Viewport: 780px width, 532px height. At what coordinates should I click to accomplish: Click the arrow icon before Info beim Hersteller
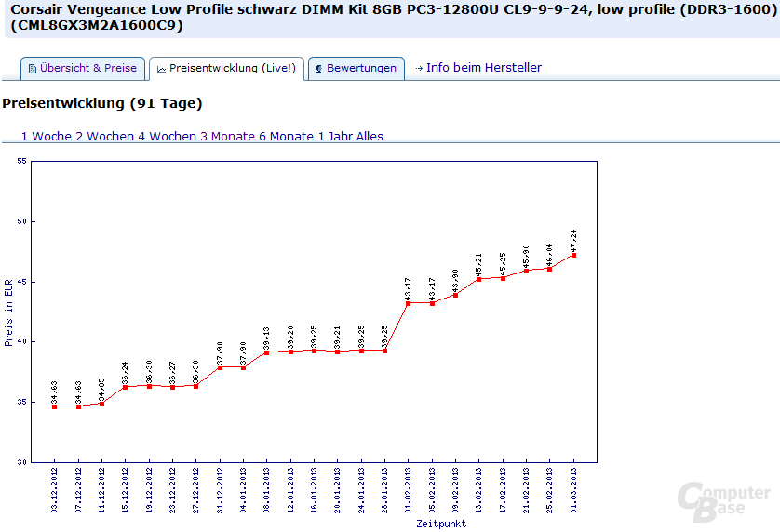(419, 68)
